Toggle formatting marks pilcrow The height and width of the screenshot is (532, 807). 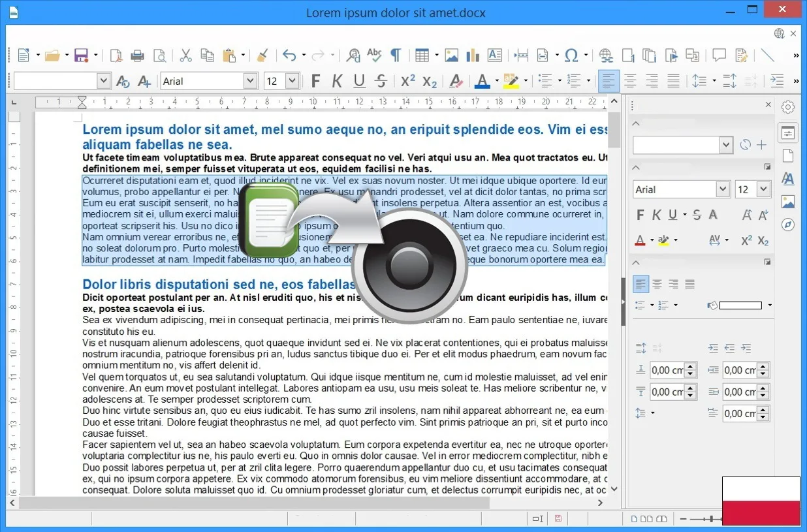point(396,55)
